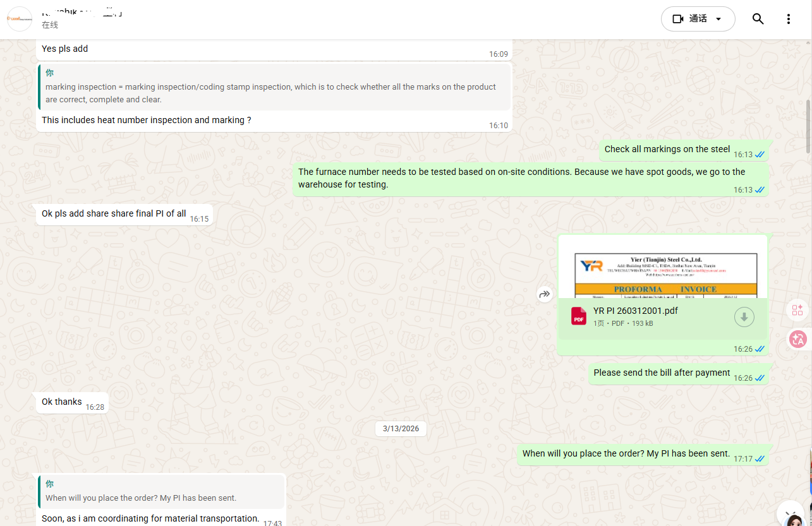Click the red PDF file icon
Viewport: 812px width, 526px height.
click(x=579, y=316)
